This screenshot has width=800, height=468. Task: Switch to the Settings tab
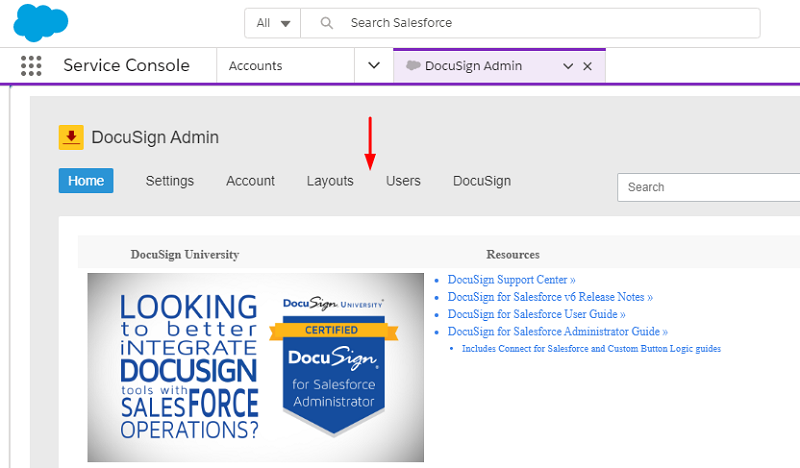[x=169, y=181]
